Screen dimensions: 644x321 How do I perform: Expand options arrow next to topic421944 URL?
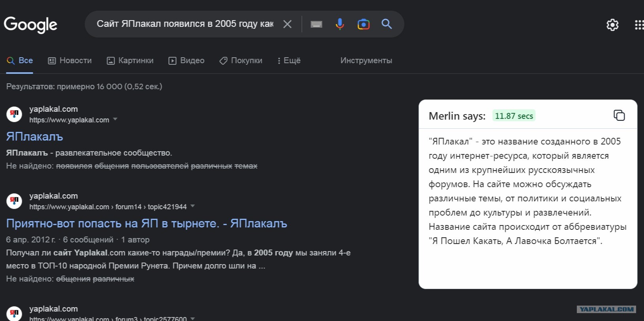193,206
